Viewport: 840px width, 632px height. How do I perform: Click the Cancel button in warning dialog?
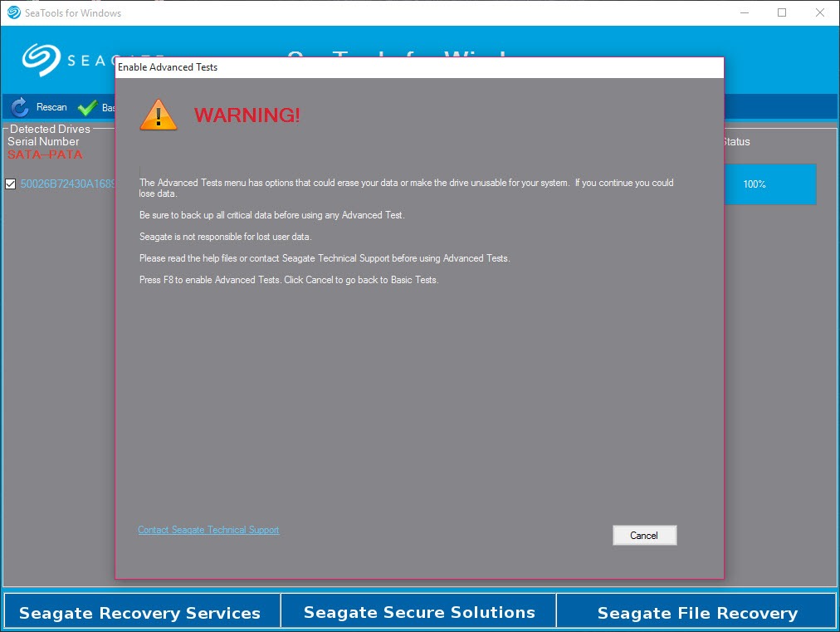[x=644, y=535]
